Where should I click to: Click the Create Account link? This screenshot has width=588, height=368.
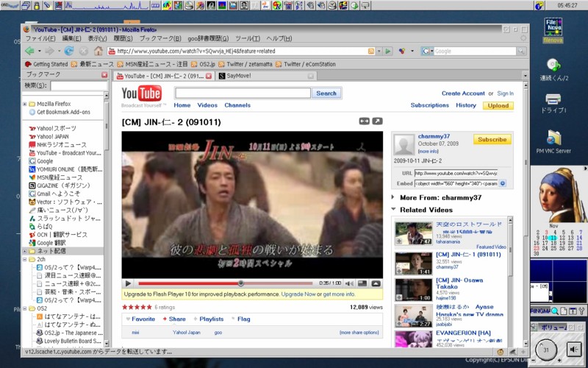click(463, 93)
